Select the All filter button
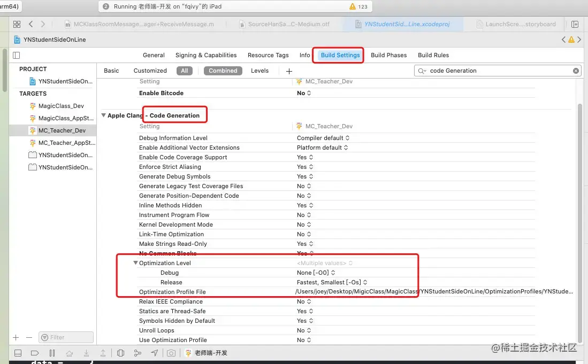 pos(185,71)
